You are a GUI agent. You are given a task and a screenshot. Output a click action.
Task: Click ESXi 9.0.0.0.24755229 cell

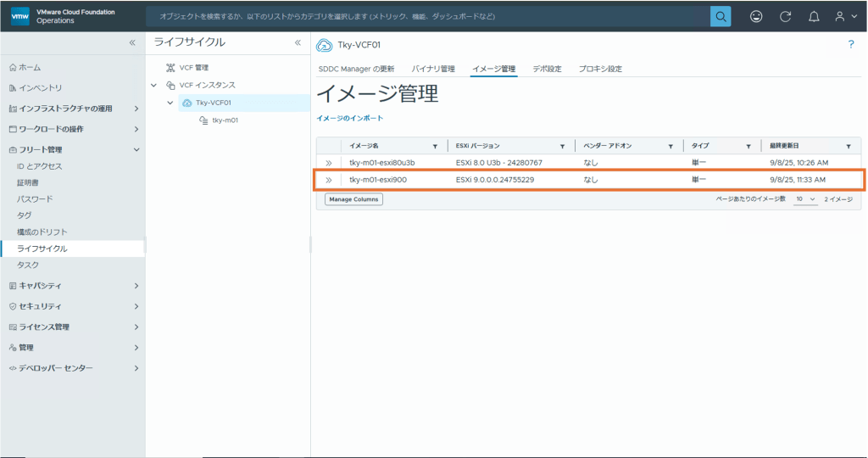(x=495, y=180)
